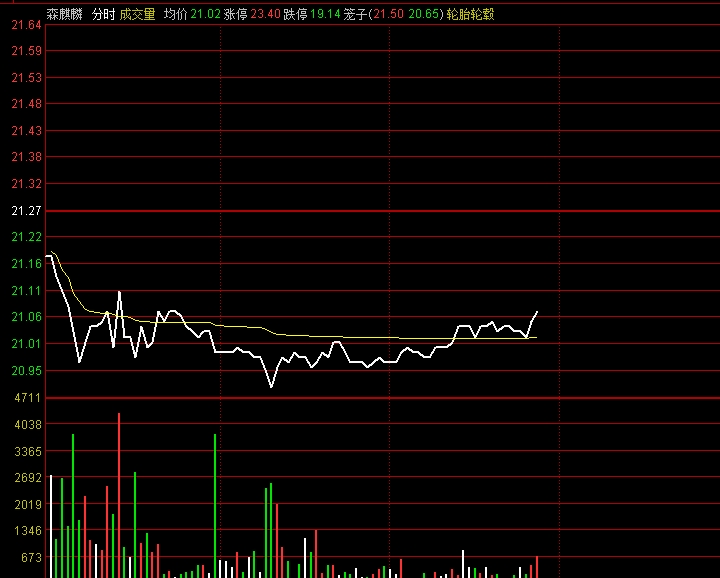Click the tallest red volume bar
Image resolution: width=720 pixels, height=578 pixels.
click(119, 495)
